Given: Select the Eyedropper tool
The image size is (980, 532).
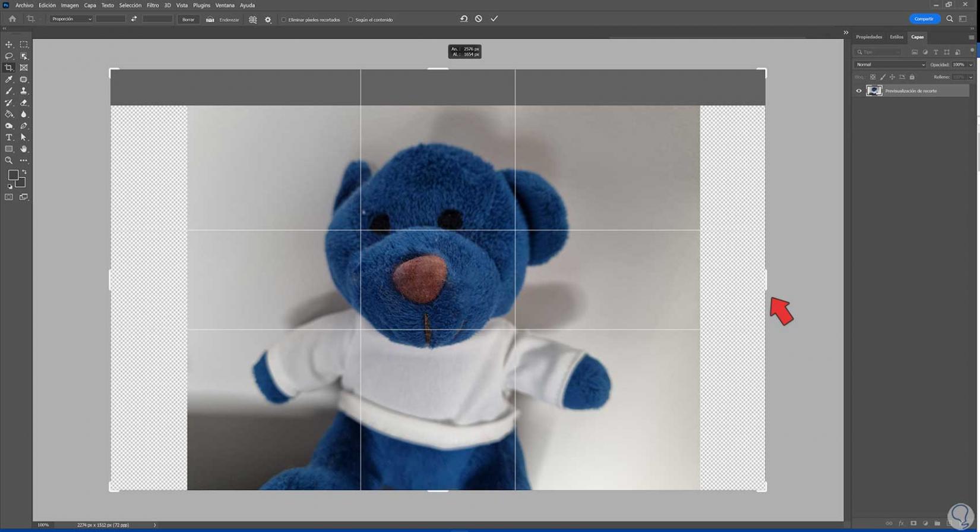Looking at the screenshot, I should [x=9, y=79].
